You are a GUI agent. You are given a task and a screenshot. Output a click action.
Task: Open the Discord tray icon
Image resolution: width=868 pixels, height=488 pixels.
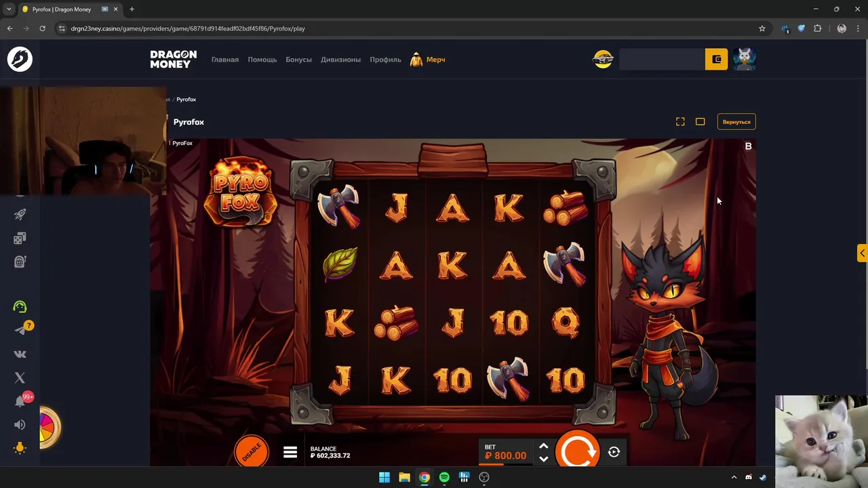tap(749, 477)
